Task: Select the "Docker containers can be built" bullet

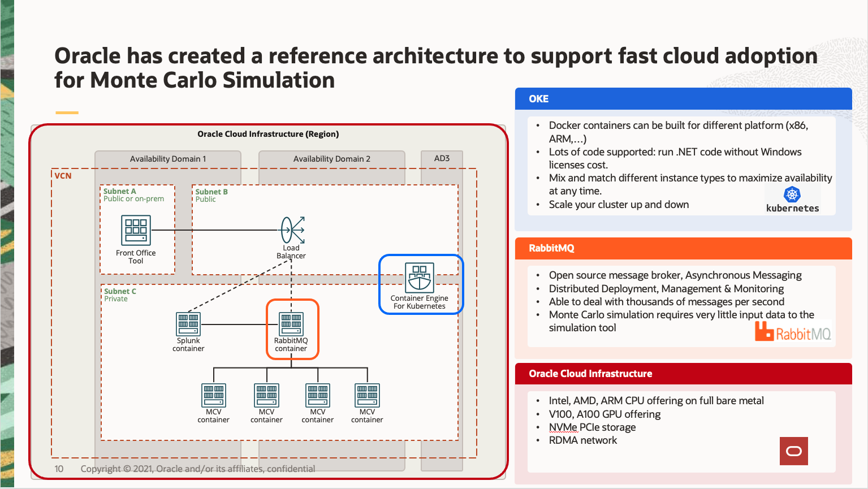Action: [x=679, y=132]
